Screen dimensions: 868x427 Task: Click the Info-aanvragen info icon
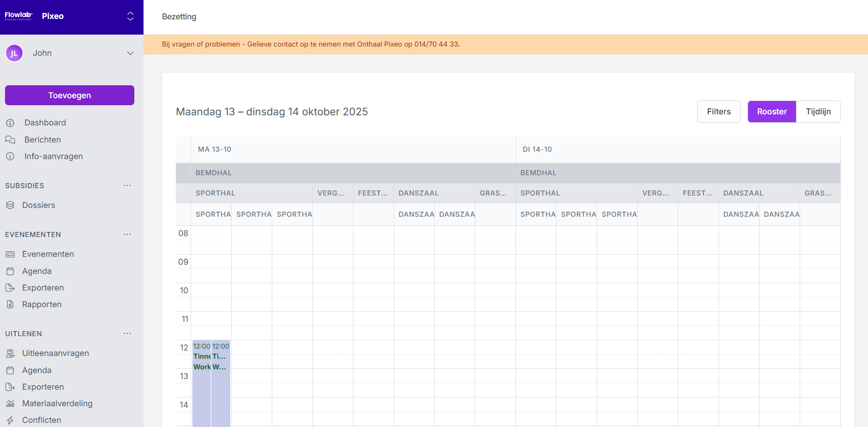click(x=10, y=156)
